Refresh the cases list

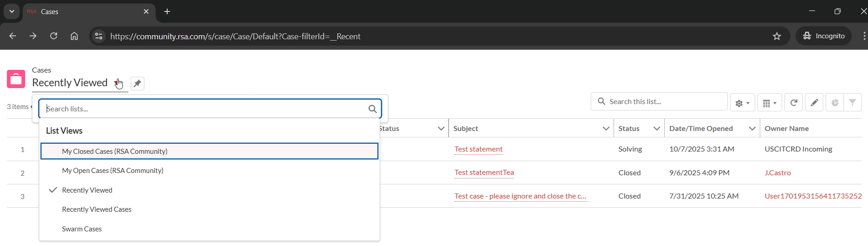pos(794,103)
